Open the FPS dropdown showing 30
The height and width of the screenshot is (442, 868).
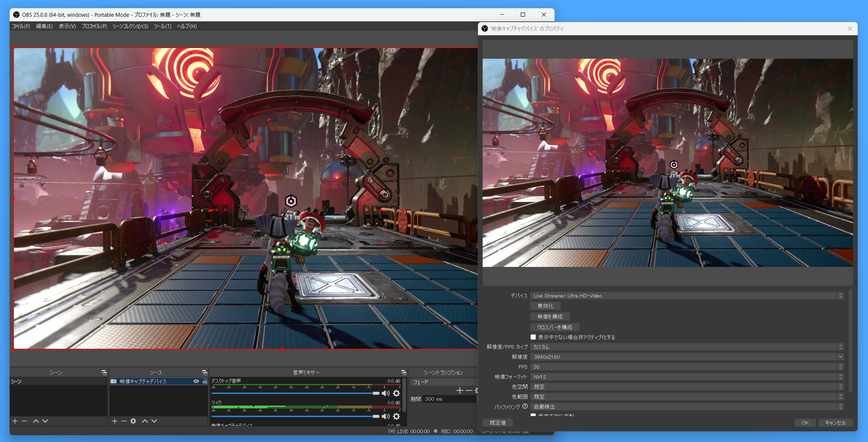[687, 367]
